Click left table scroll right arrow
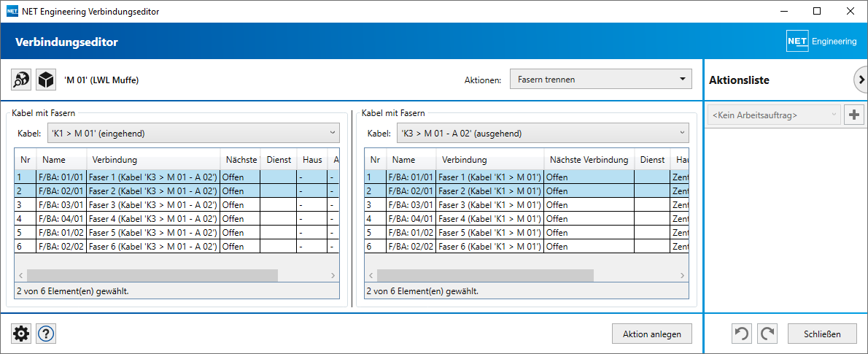 pos(333,275)
